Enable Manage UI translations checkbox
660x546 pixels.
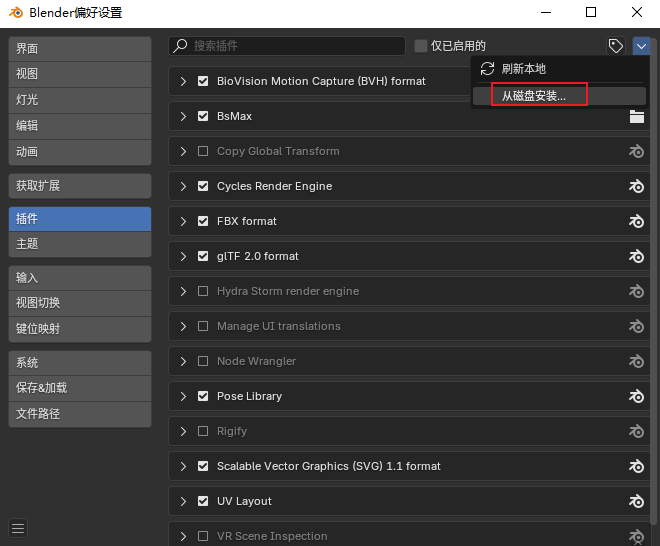pyautogui.click(x=203, y=326)
